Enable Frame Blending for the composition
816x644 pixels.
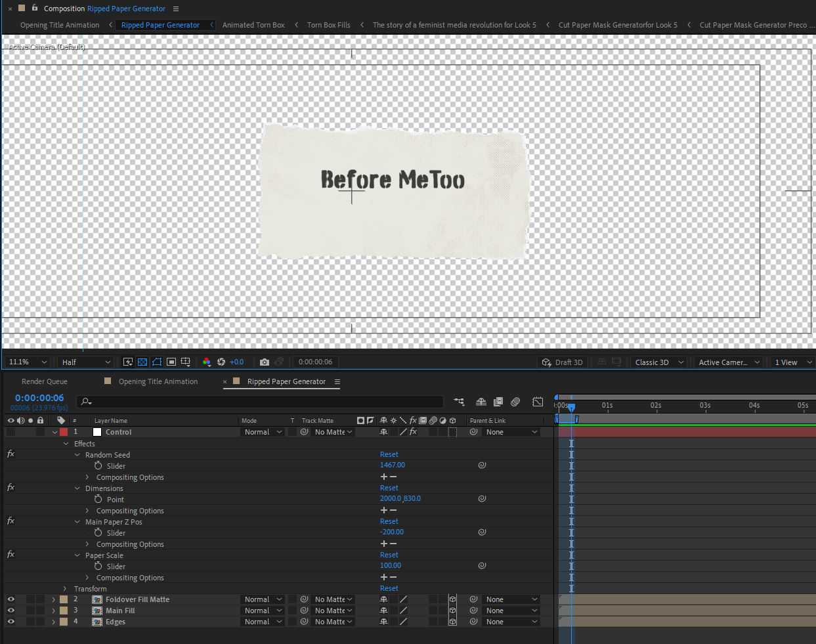[498, 401]
